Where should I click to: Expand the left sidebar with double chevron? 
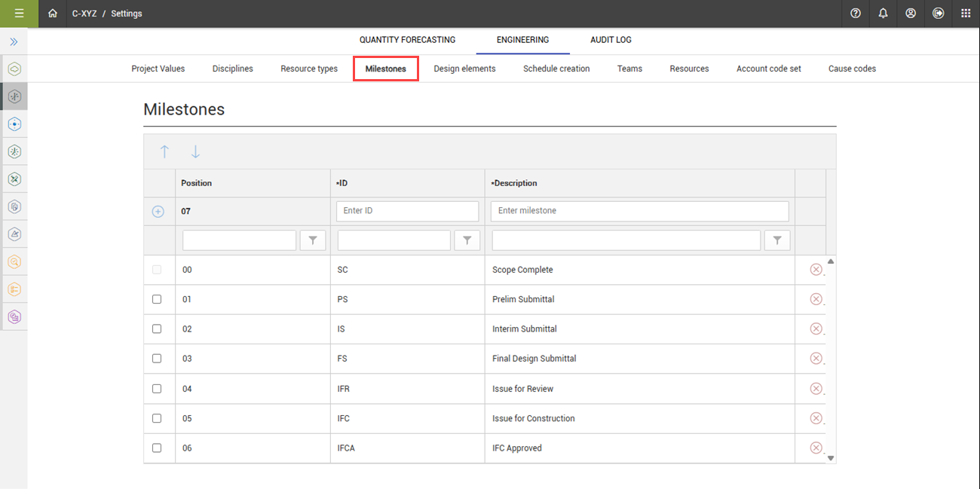14,42
